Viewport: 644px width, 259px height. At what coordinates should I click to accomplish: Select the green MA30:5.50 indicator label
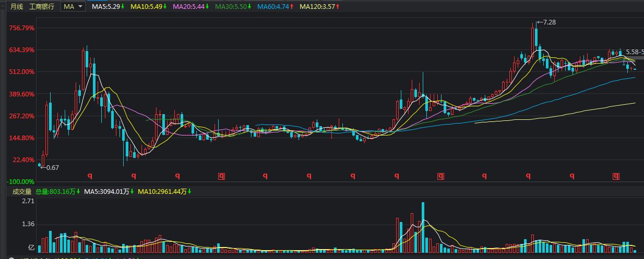232,6
